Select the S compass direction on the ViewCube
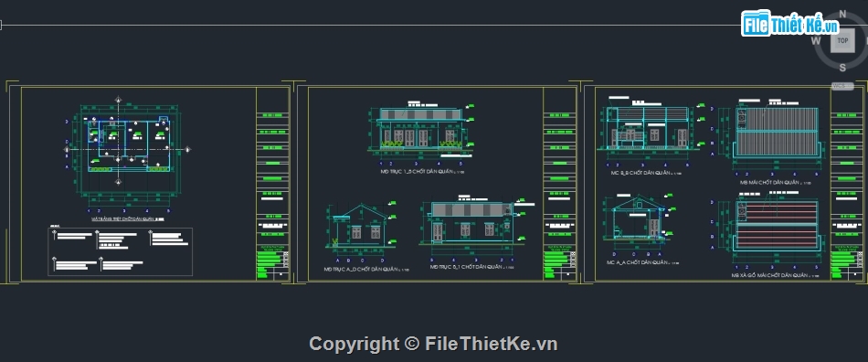 click(842, 68)
